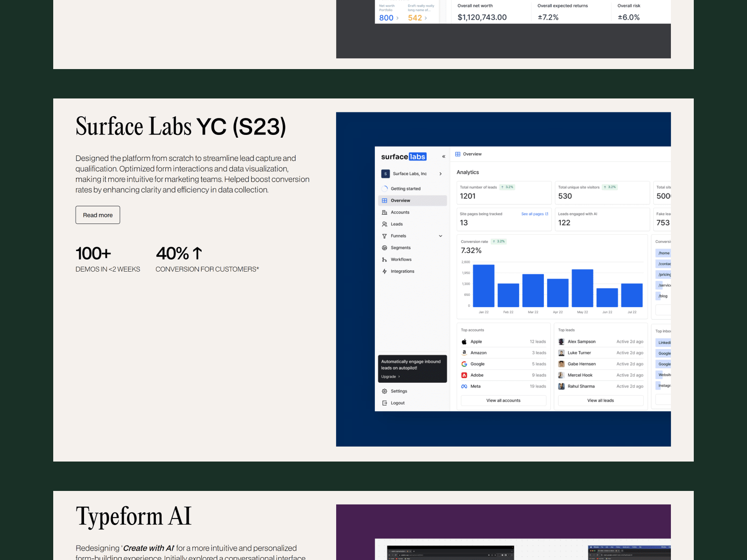Open the Integrations menu item
747x560 pixels.
(x=412, y=271)
